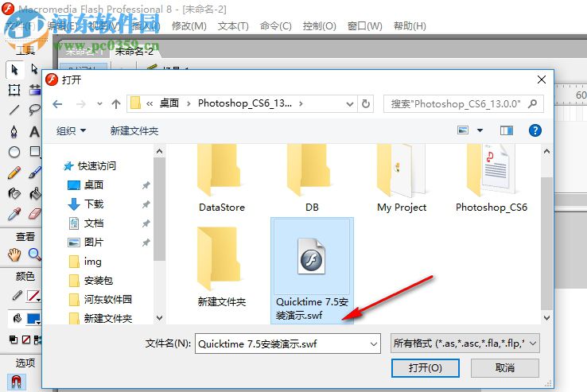The image size is (587, 392).
Task: Open dialog help question icon
Action: tap(535, 130)
